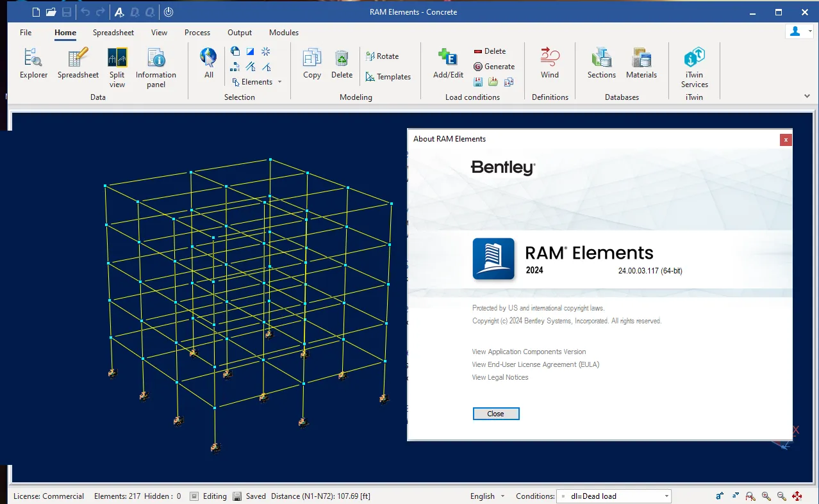
Task: Collapse the ribbon with the chevron arrow
Action: pyautogui.click(x=807, y=96)
